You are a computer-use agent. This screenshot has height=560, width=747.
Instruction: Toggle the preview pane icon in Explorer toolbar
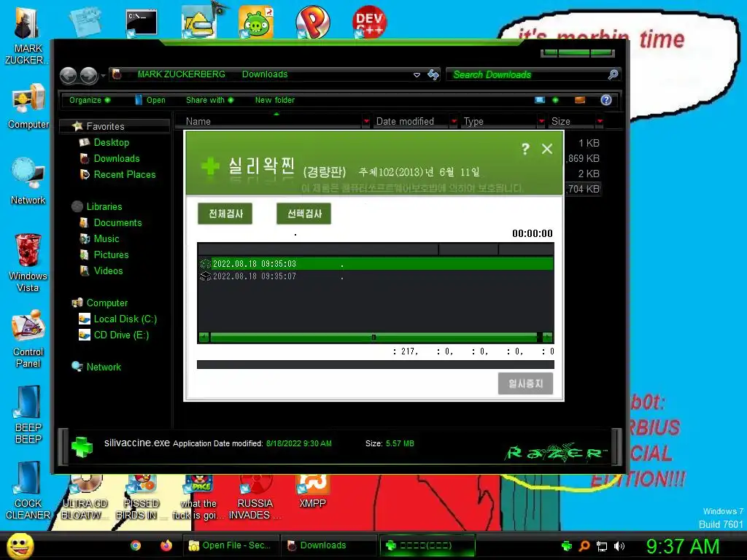click(580, 100)
